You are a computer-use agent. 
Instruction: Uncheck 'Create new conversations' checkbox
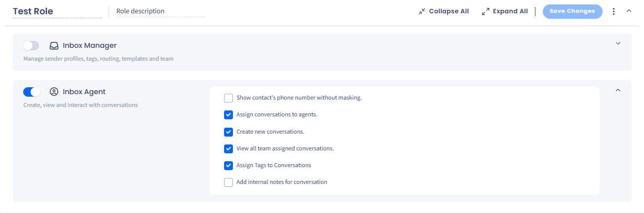coord(228,132)
